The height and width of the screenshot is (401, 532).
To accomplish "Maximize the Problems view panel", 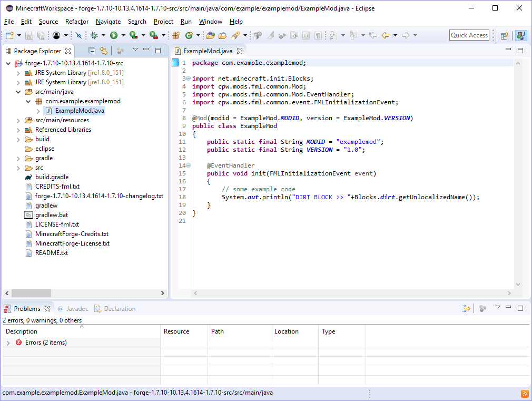I will click(520, 308).
